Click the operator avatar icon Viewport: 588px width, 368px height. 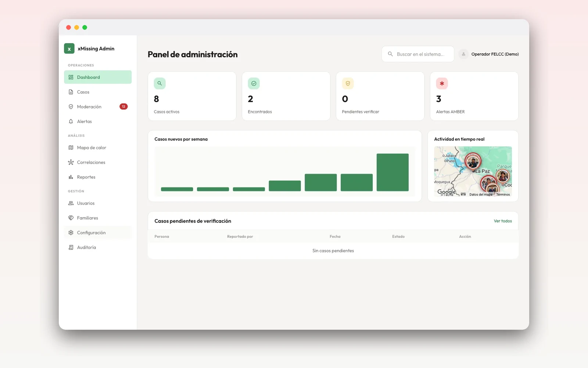[463, 54]
